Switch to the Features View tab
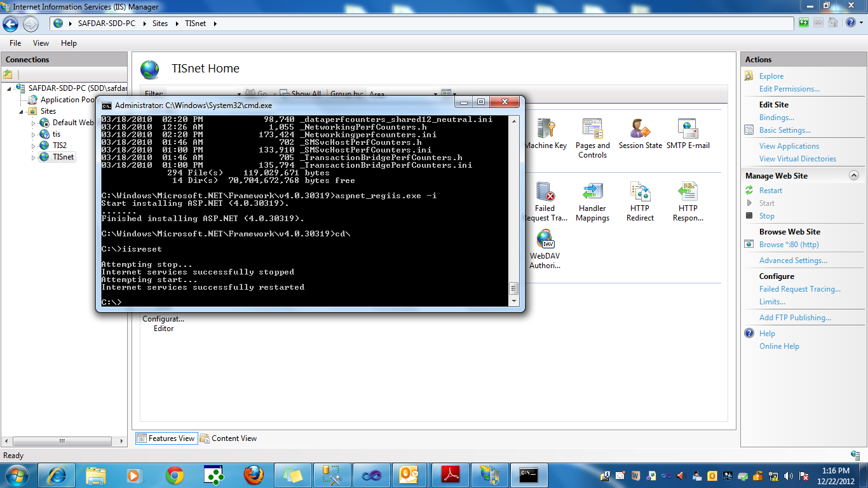The width and height of the screenshot is (868, 488). pos(166,438)
